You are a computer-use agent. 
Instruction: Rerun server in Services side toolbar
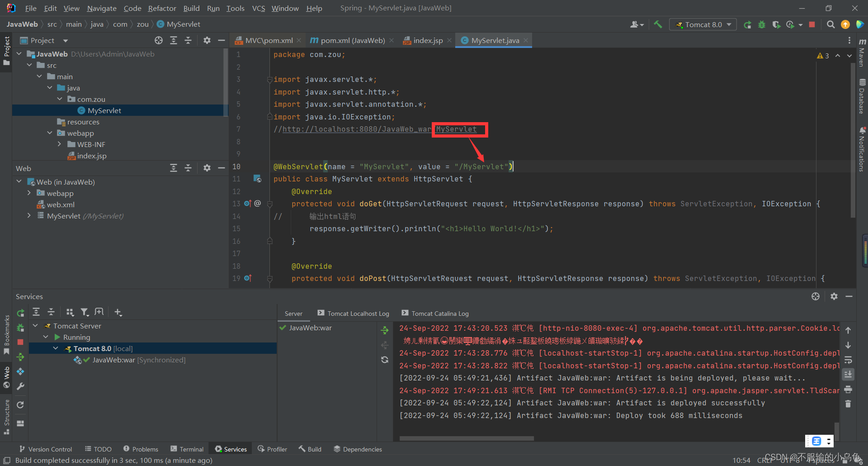coord(20,313)
